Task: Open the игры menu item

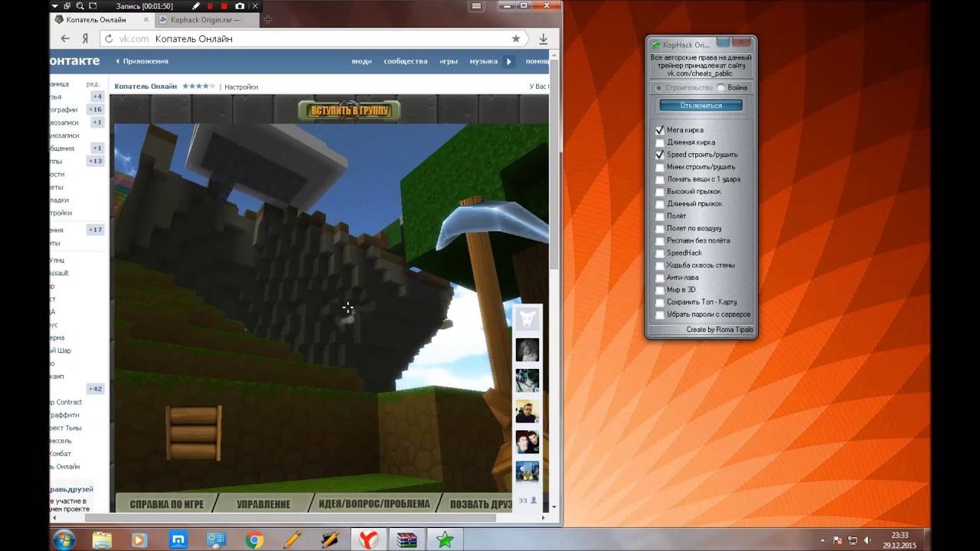Action: click(x=449, y=61)
